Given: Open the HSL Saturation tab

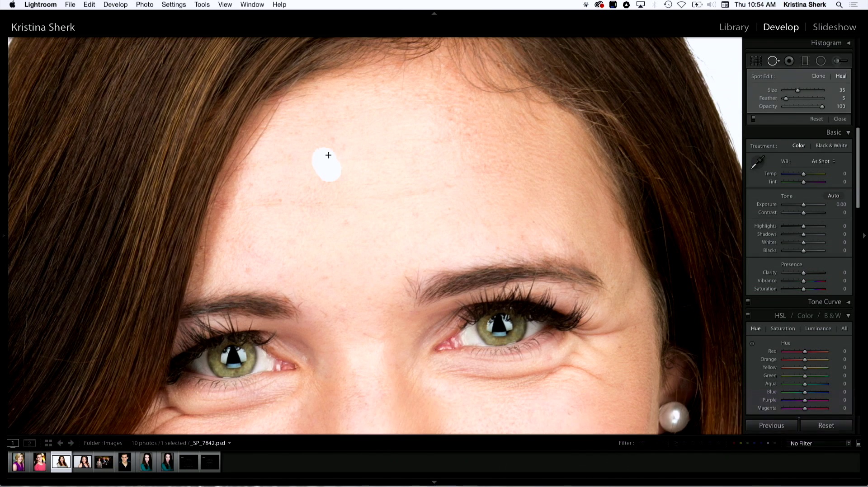Looking at the screenshot, I should click(x=783, y=328).
